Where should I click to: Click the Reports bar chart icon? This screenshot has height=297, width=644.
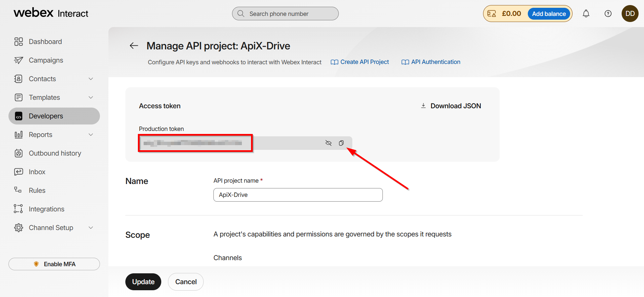19,135
